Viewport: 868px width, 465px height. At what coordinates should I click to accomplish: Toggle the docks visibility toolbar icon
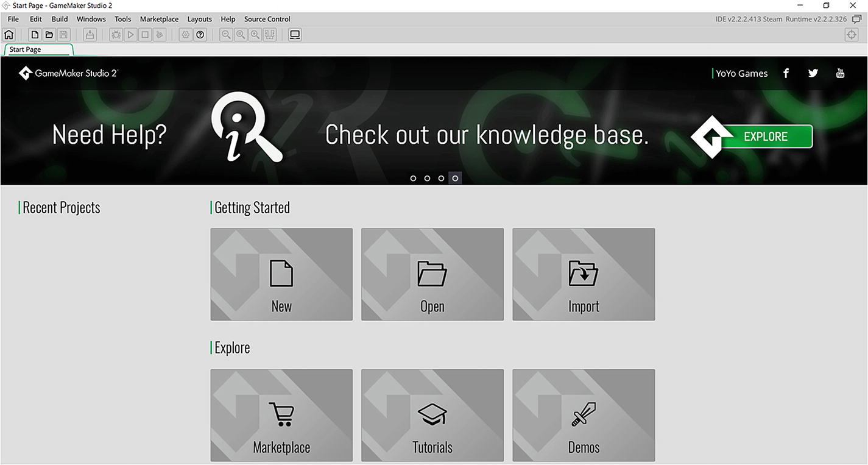pos(270,35)
